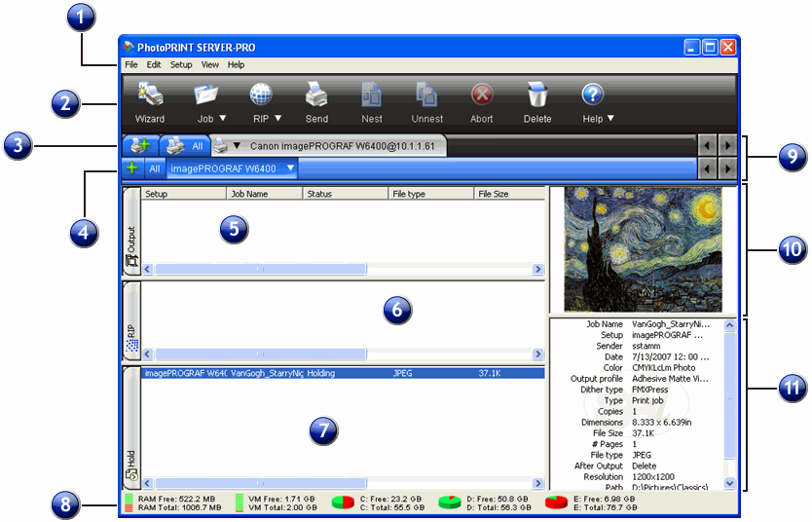
Task: Send the job with the Send icon
Action: click(x=316, y=93)
